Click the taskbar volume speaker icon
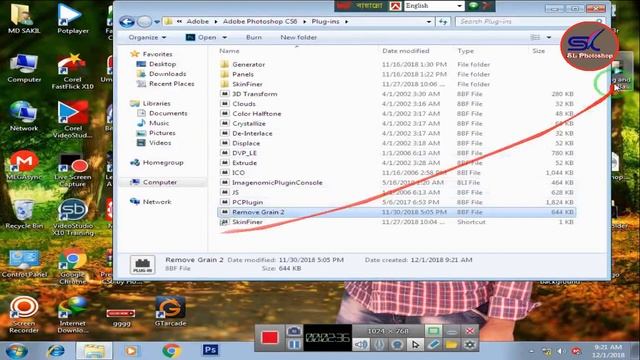Screen dimensions: 640x360 (560, 351)
